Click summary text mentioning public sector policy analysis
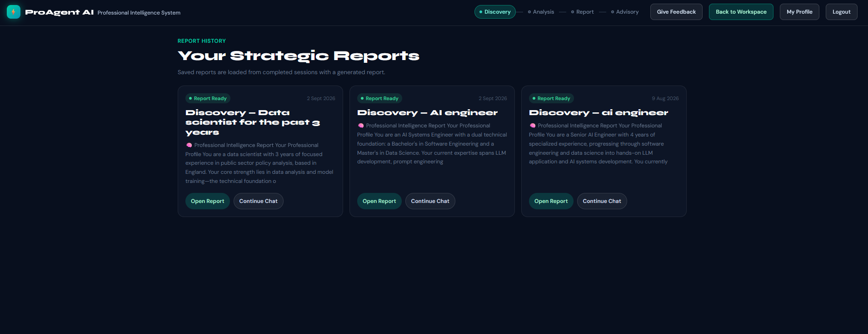 coord(259,163)
